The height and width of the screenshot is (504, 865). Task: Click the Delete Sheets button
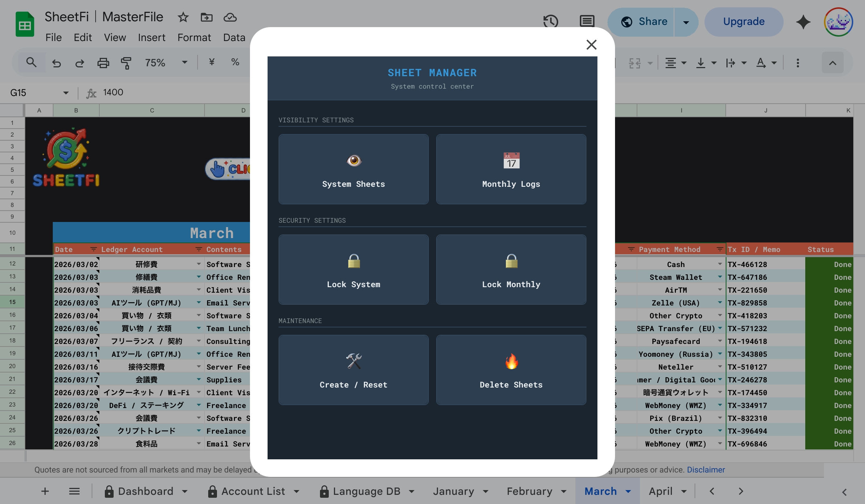click(x=511, y=370)
